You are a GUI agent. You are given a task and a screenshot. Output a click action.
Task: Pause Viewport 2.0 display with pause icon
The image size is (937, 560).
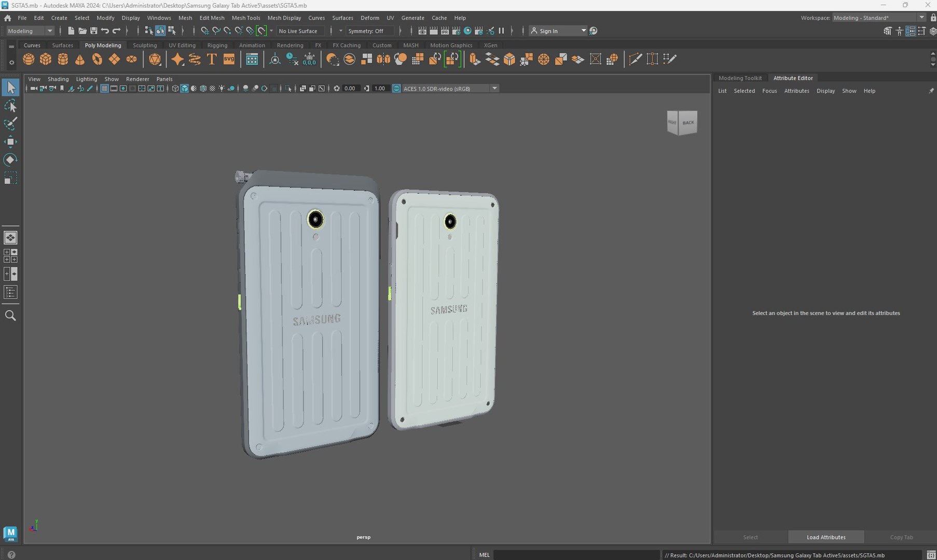coord(501,31)
